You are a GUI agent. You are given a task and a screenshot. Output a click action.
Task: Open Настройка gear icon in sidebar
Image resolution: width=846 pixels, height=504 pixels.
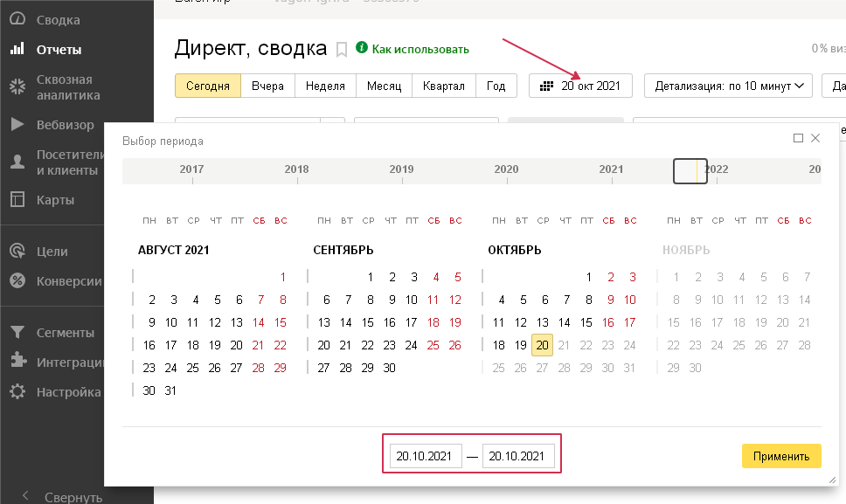(17, 392)
